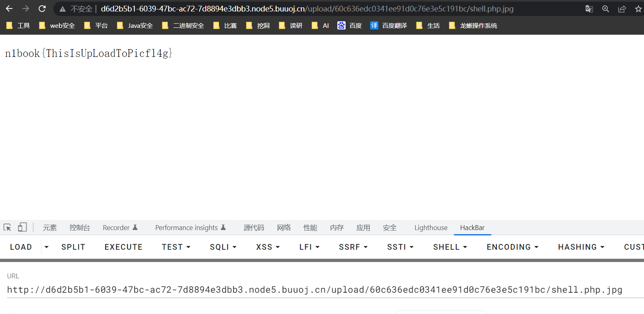
Task: Click the browser back arrow
Action: tap(9, 9)
